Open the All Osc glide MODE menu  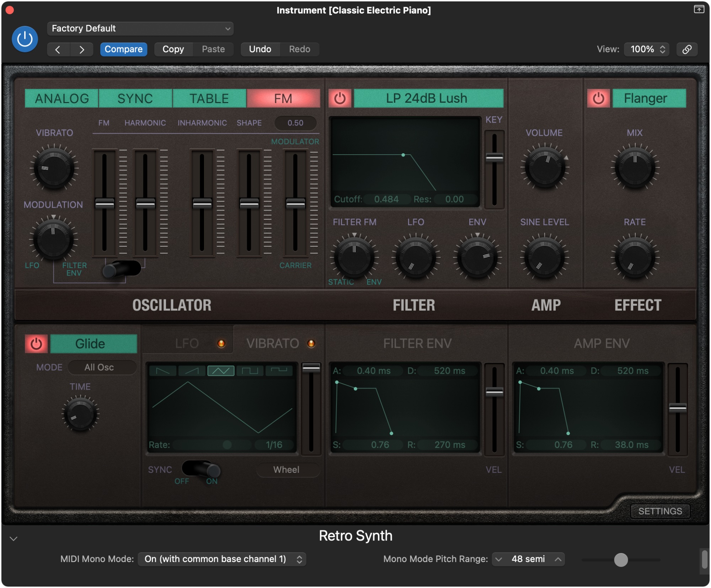pos(102,367)
